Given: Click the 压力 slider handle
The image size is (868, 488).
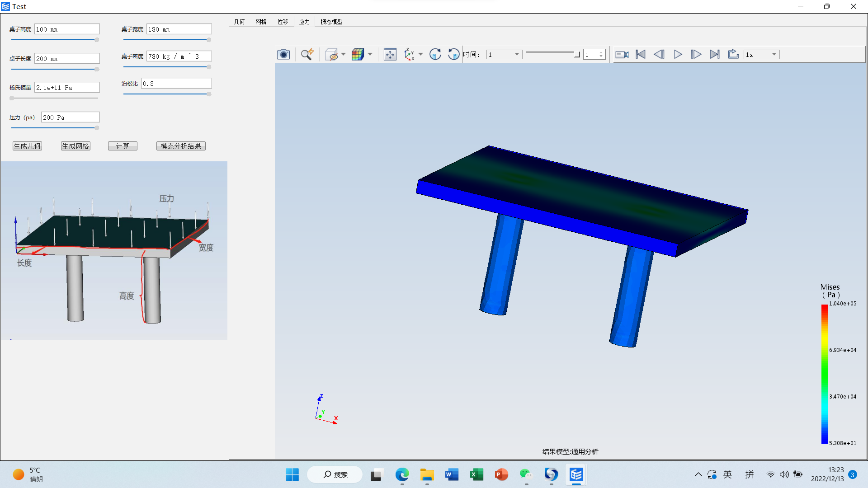Looking at the screenshot, I should [x=97, y=128].
